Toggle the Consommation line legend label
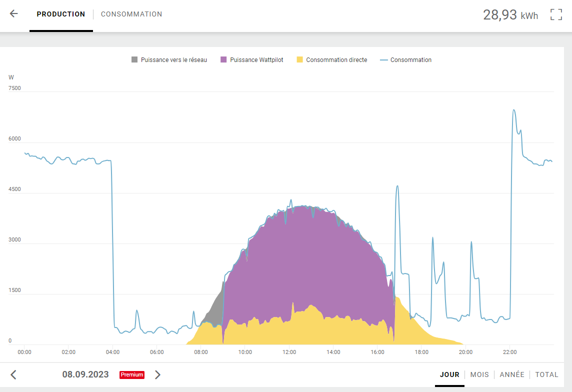The image size is (572, 392). pyautogui.click(x=410, y=60)
